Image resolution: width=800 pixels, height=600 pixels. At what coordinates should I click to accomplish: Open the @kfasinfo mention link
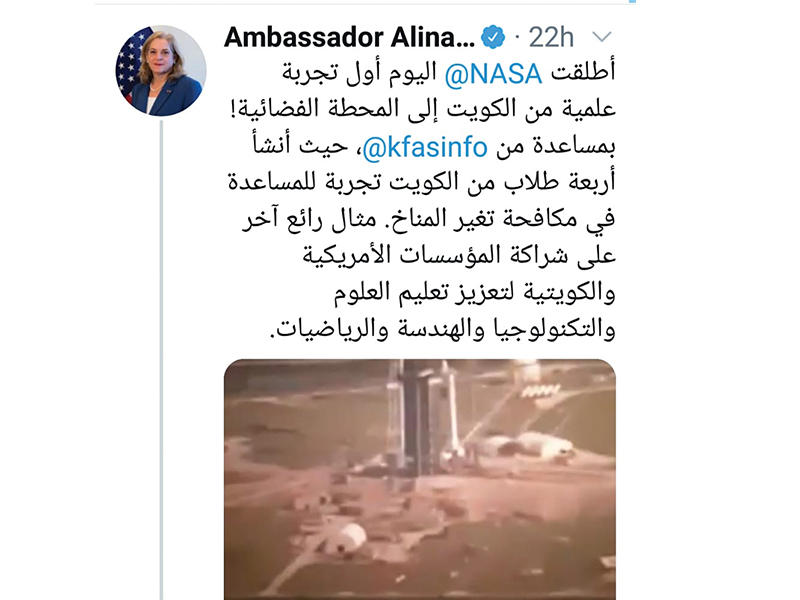point(425,147)
